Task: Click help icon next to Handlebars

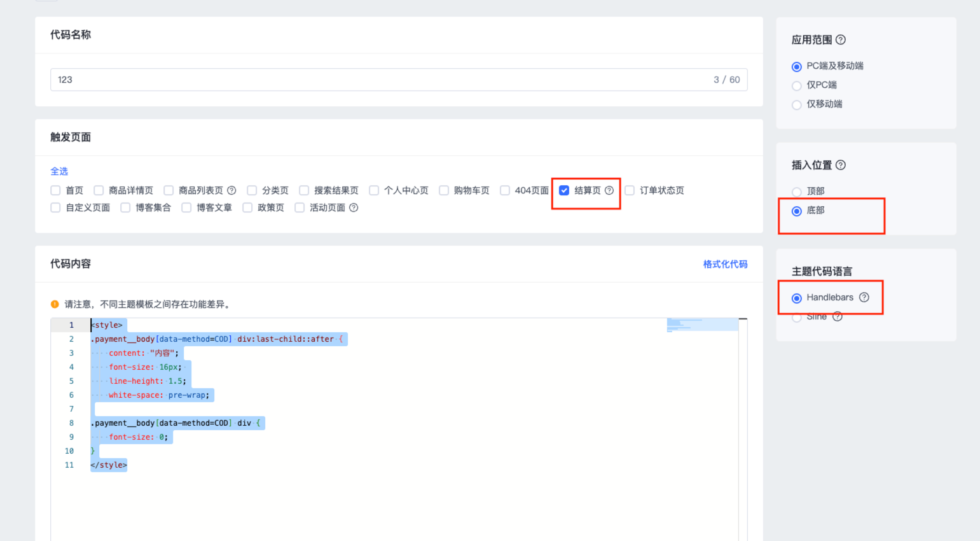Action: pos(864,297)
